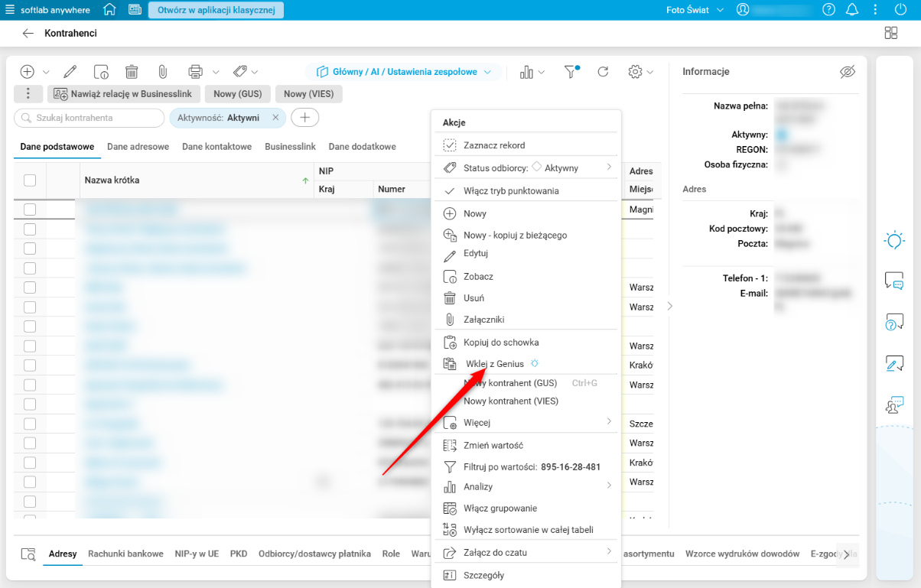Open the notifications bell
Image resolution: width=921 pixels, height=588 pixels.
852,10
